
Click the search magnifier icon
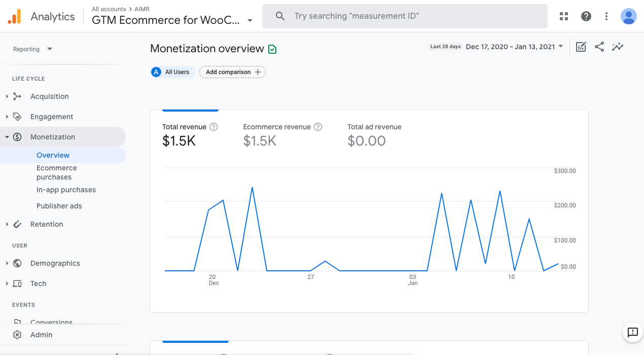[x=280, y=16]
